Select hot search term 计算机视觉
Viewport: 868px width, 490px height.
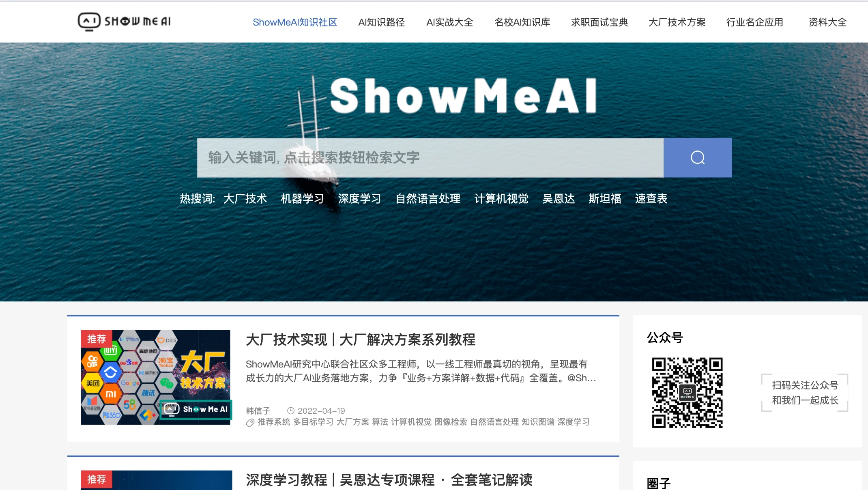tap(501, 199)
